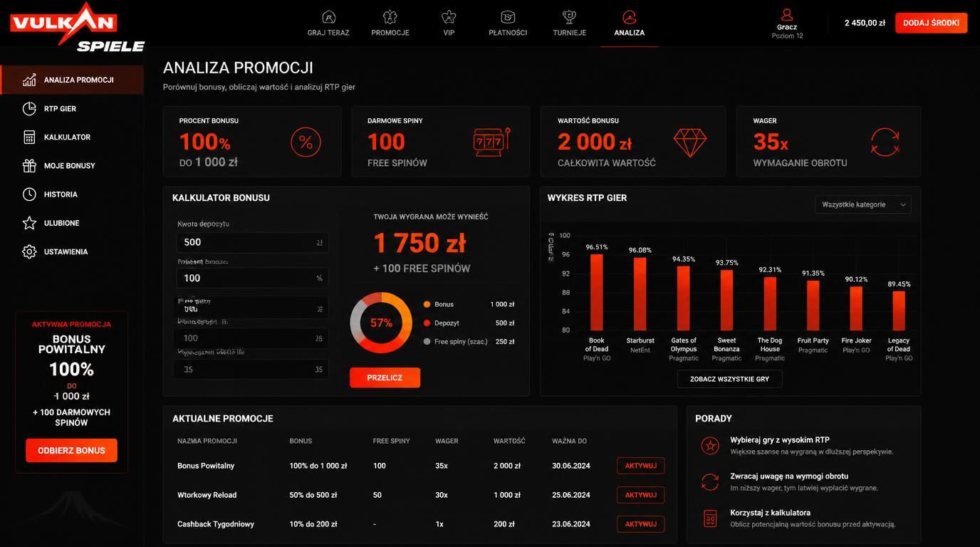980x547 pixels.
Task: Click the orange Bonus legend dot
Action: [x=427, y=304]
